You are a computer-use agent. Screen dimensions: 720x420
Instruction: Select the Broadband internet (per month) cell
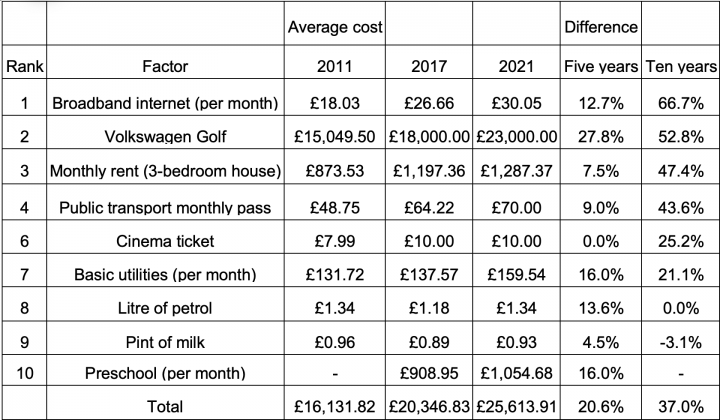coord(165,98)
